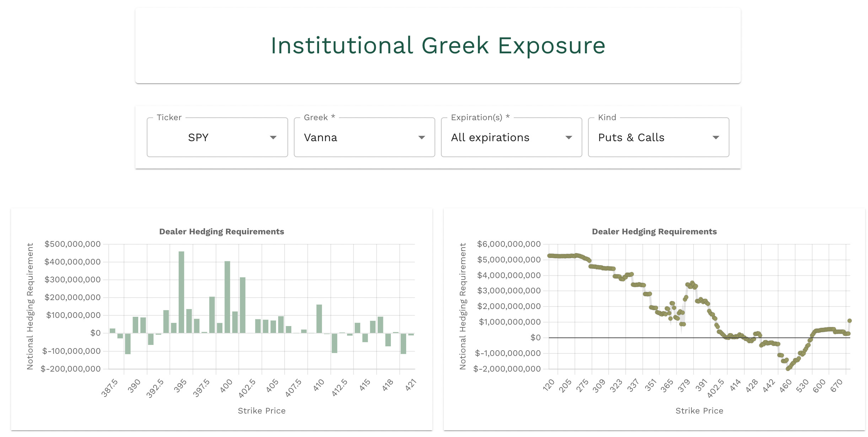Open the Puts & Calls kind selector

point(631,138)
